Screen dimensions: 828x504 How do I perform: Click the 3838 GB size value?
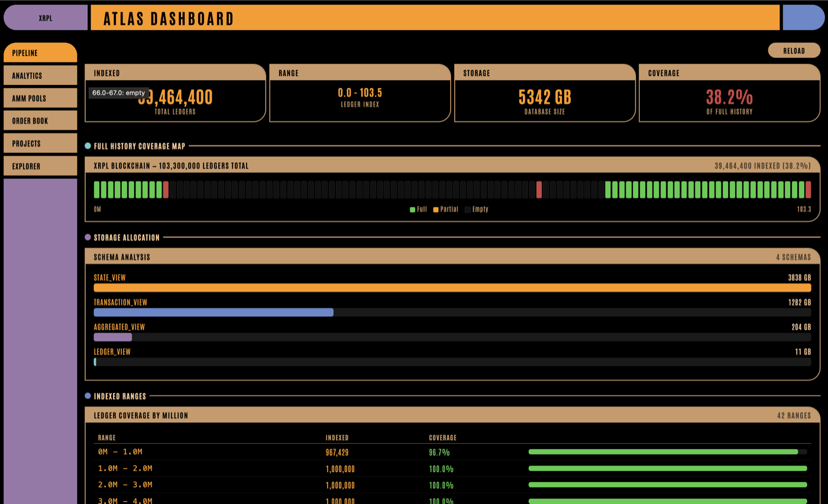coord(800,277)
